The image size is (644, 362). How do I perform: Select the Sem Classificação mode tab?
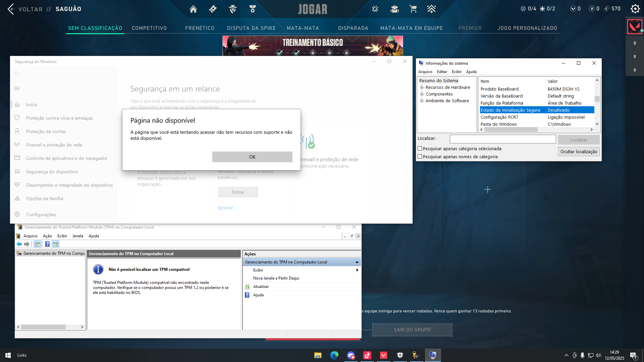tap(95, 28)
